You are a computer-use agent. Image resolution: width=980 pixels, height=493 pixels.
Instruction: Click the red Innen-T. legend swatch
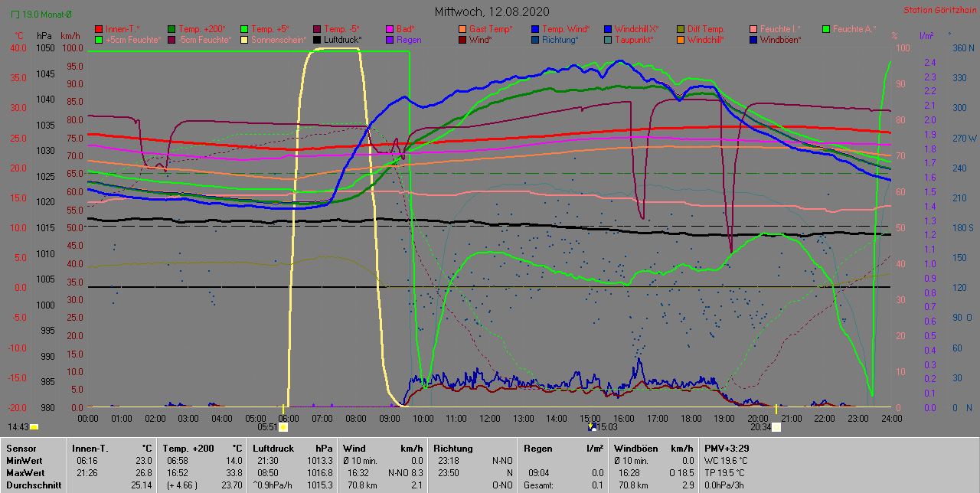coord(98,29)
